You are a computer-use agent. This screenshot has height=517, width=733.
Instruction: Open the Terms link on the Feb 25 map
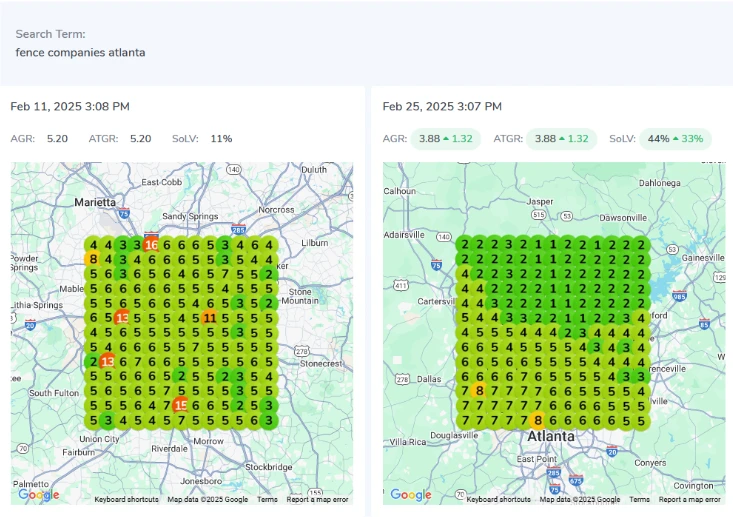[x=639, y=499]
